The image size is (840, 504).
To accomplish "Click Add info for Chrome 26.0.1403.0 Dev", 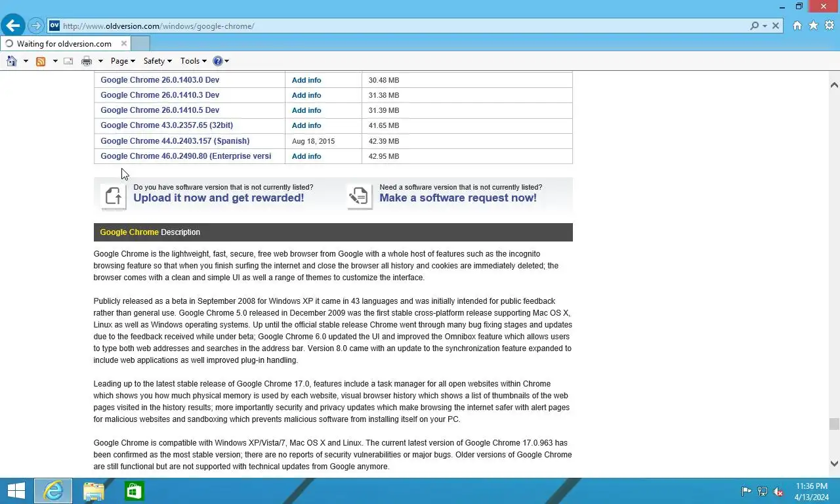I will point(306,80).
